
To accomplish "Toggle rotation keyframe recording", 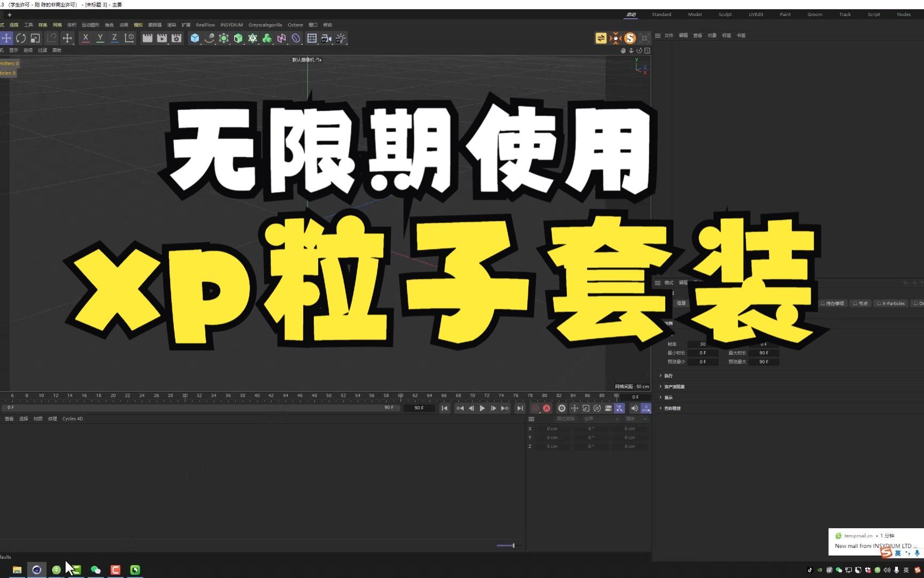I will [x=597, y=408].
